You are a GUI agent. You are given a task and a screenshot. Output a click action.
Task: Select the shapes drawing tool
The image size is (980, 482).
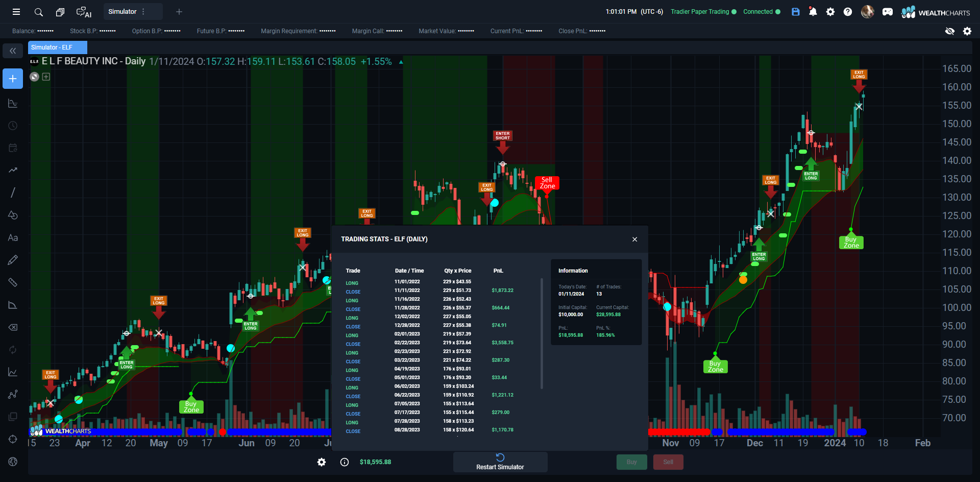[x=13, y=215]
